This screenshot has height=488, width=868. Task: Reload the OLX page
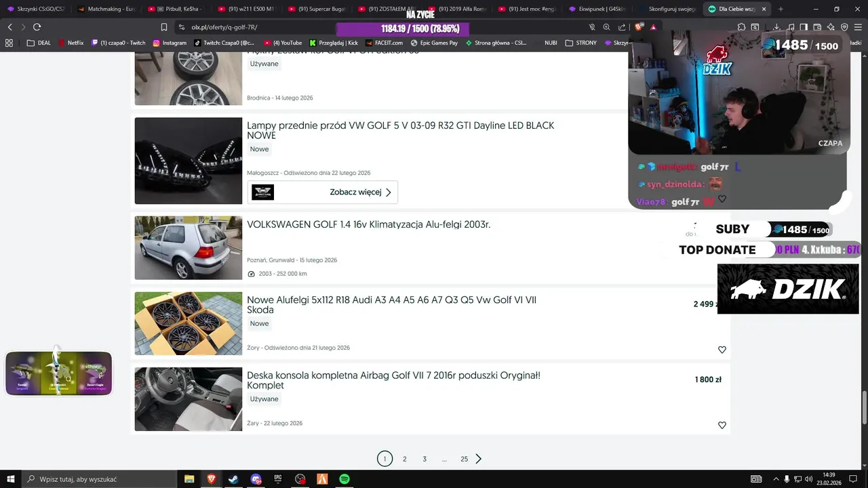click(x=37, y=27)
